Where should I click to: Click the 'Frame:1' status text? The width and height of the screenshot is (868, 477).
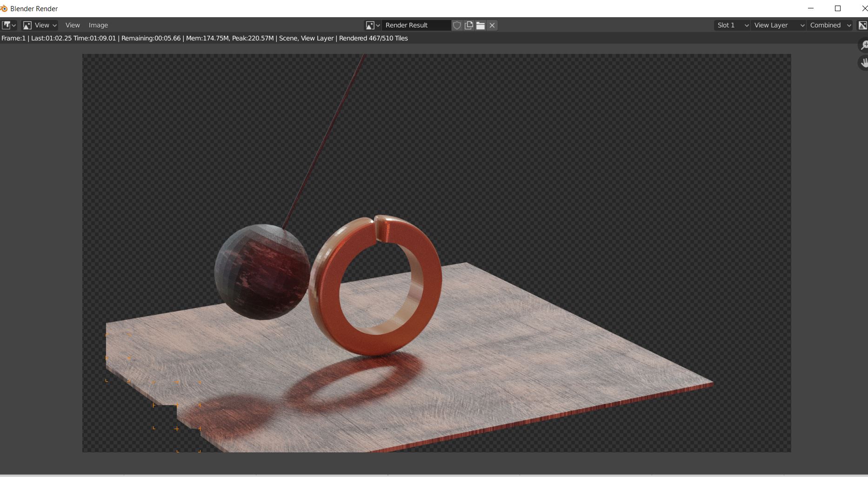(13, 38)
